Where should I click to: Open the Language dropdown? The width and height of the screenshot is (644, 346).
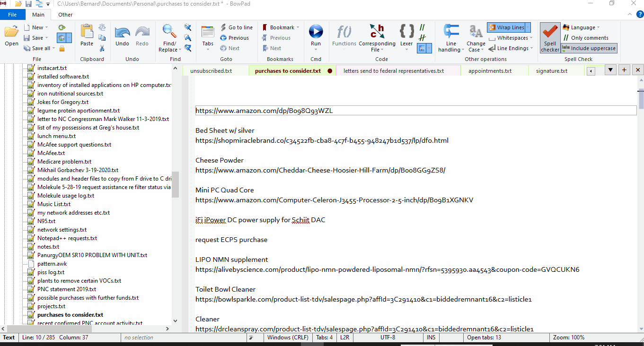(x=581, y=27)
